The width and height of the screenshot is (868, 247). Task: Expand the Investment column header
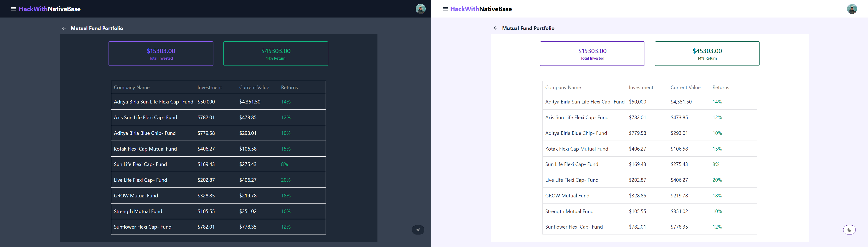(210, 87)
